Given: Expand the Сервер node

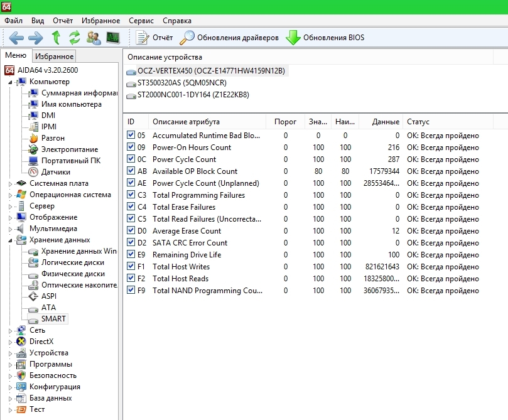Looking at the screenshot, I should 10,207.
